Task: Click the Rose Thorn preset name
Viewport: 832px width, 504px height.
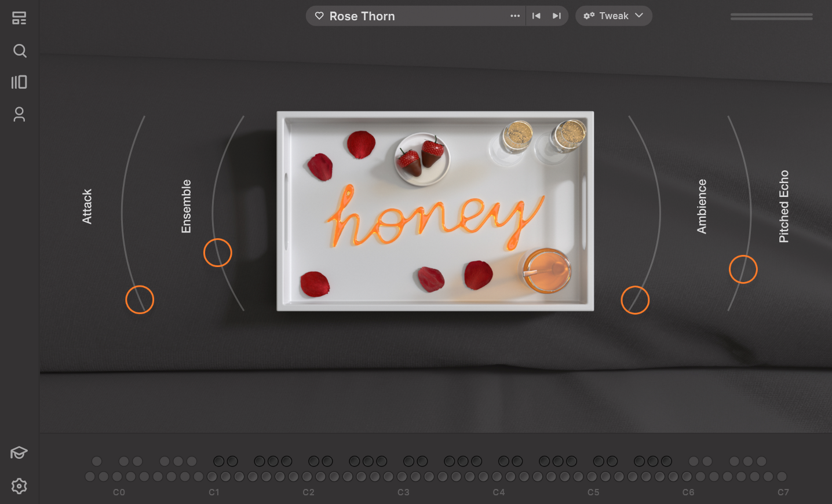Action: click(362, 16)
